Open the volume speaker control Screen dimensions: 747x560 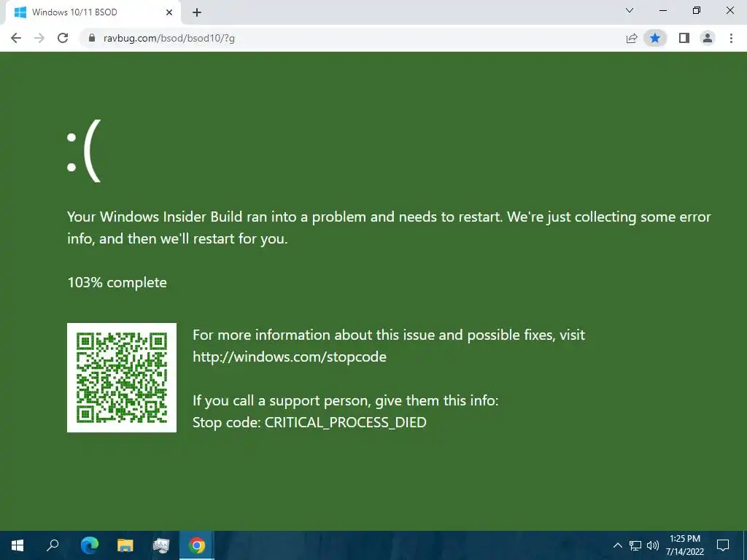[653, 545]
